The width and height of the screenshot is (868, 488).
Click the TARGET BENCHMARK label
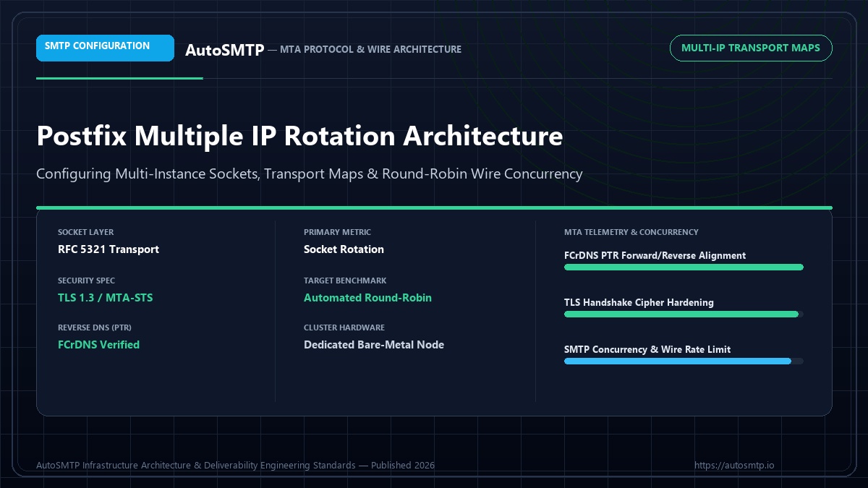coord(345,281)
